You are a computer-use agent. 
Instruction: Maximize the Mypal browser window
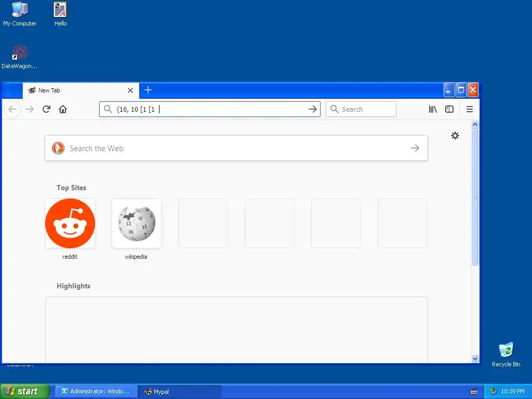461,90
